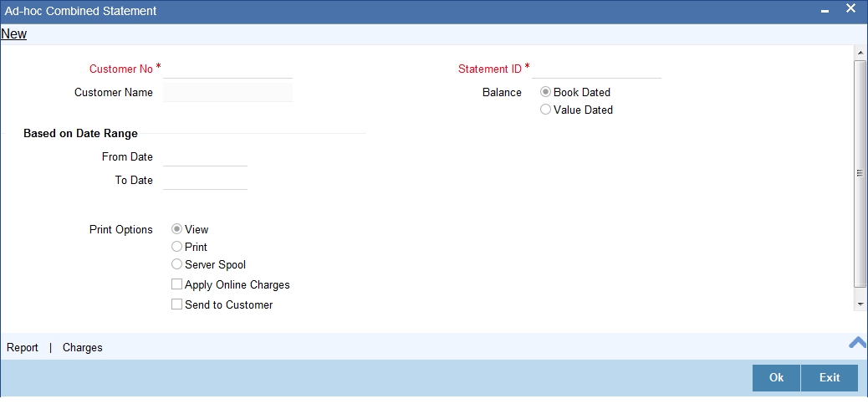Tick the Send to Customer checkbox
This screenshot has height=404, width=868.
click(176, 304)
